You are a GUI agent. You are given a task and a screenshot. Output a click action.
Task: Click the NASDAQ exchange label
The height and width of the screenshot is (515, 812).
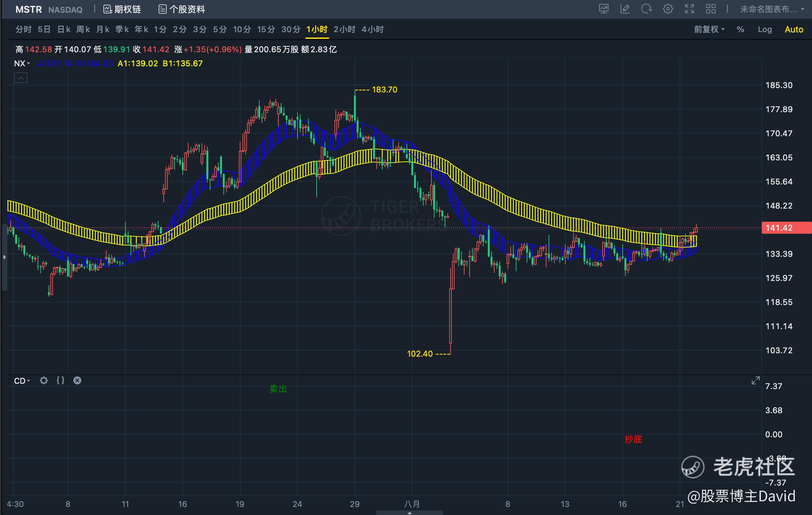[x=65, y=10]
